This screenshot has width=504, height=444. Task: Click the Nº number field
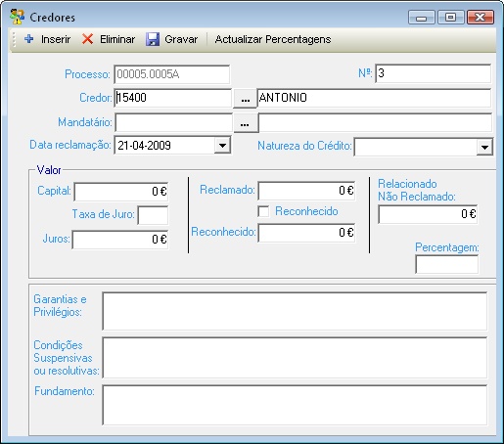click(x=433, y=73)
